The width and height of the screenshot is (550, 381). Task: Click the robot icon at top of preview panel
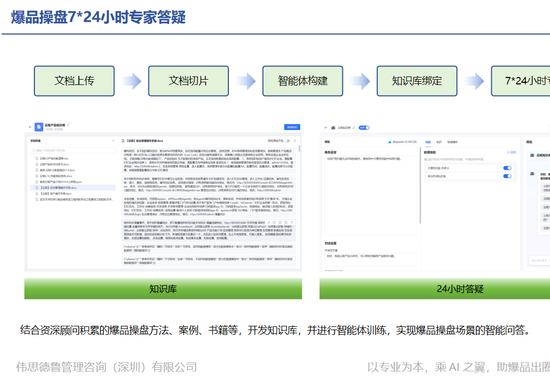point(532,155)
